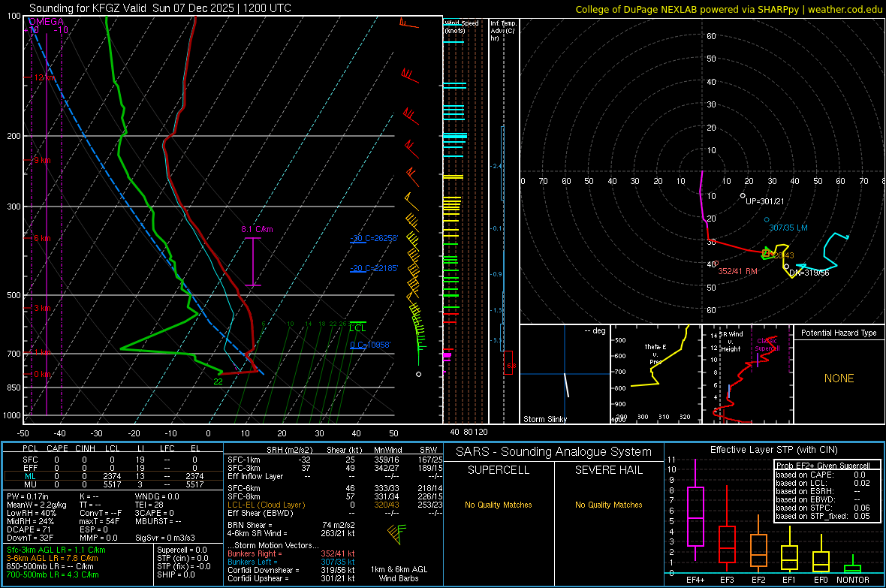Click the 'Prob EF2+ Given Supercell' header
The image size is (886, 588).
coord(823,466)
